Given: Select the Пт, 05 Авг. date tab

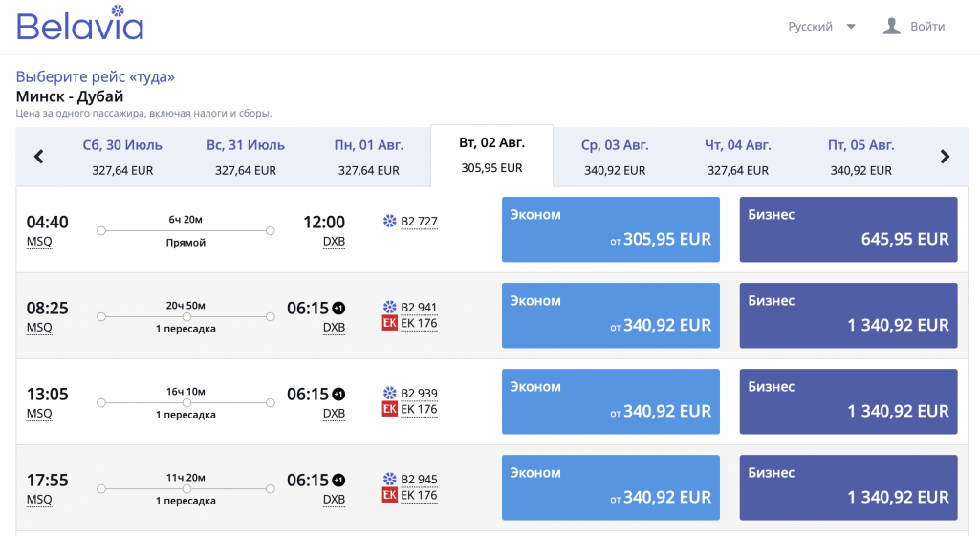Looking at the screenshot, I should click(861, 157).
